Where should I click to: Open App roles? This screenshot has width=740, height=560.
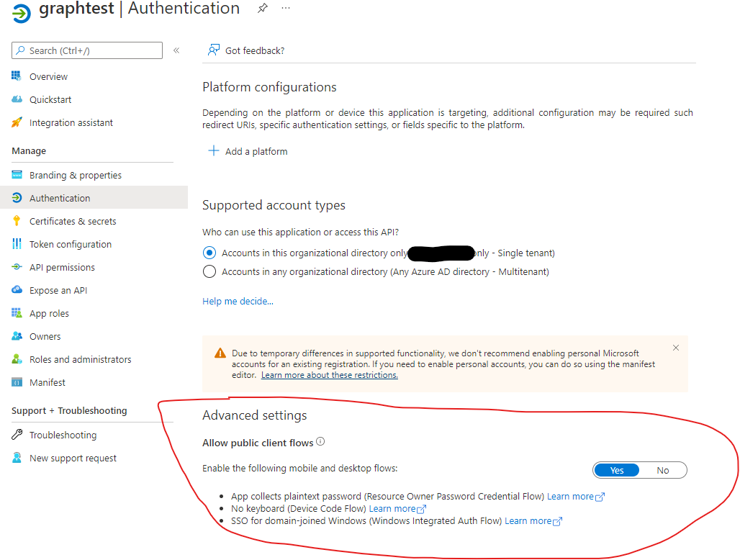point(49,314)
